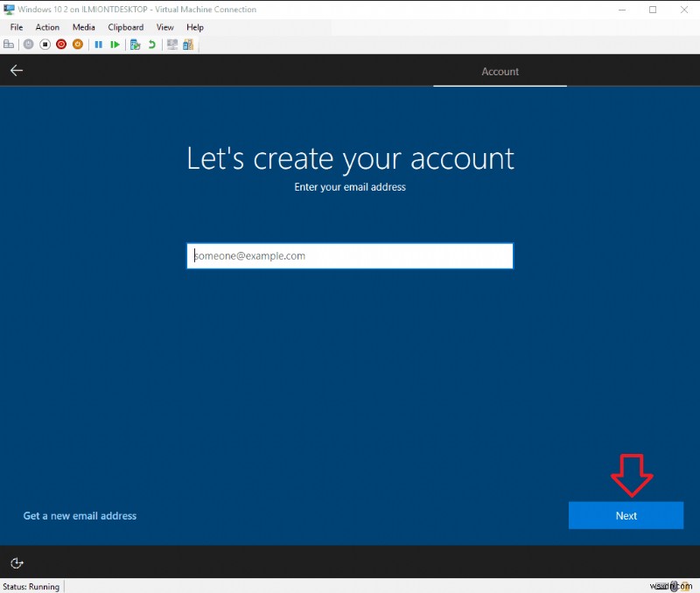Screen dimensions: 700x593
Task: Open the Clipboard menu
Action: (x=125, y=27)
